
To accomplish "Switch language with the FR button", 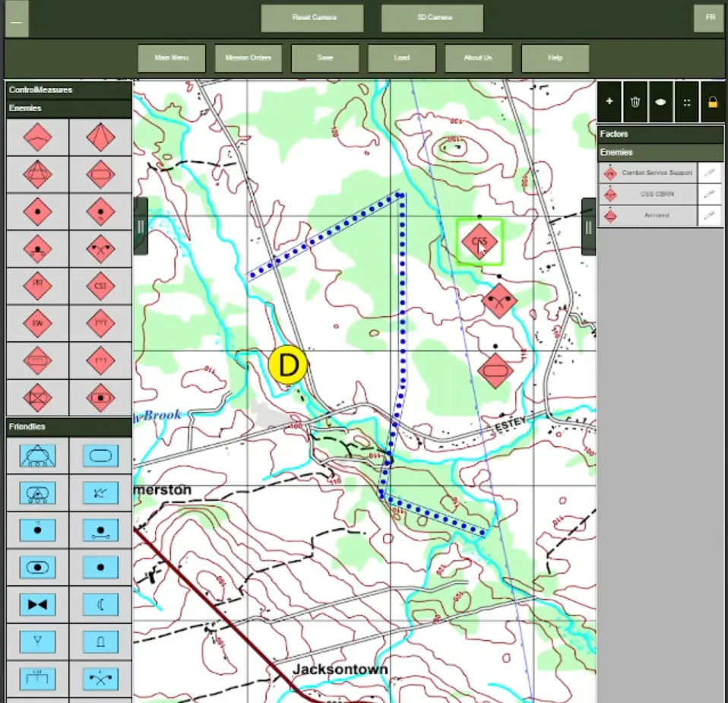I will point(709,17).
